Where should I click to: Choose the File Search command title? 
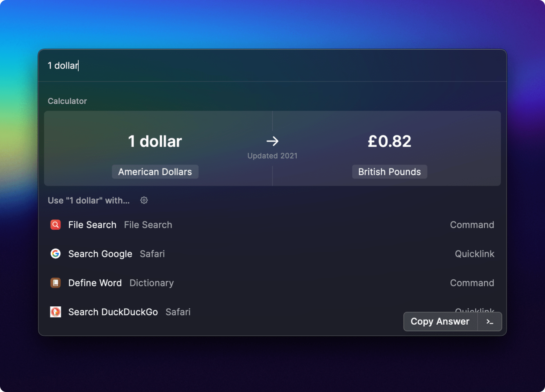pyautogui.click(x=92, y=225)
